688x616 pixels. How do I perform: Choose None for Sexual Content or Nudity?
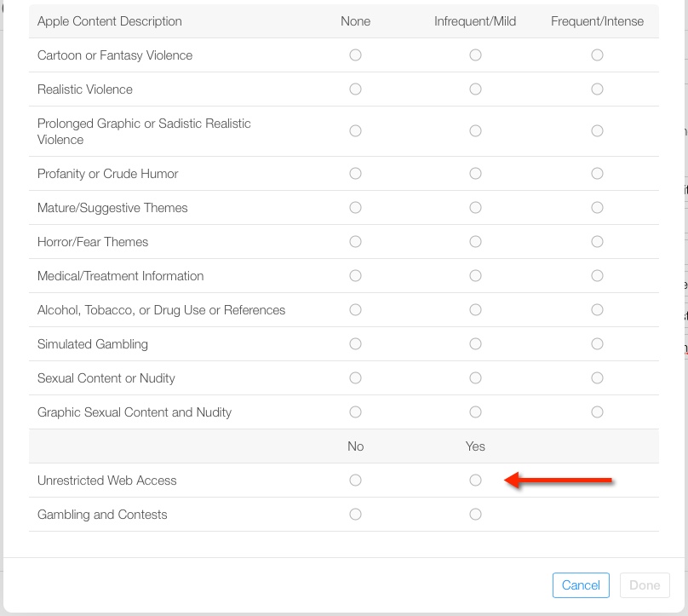(x=355, y=378)
